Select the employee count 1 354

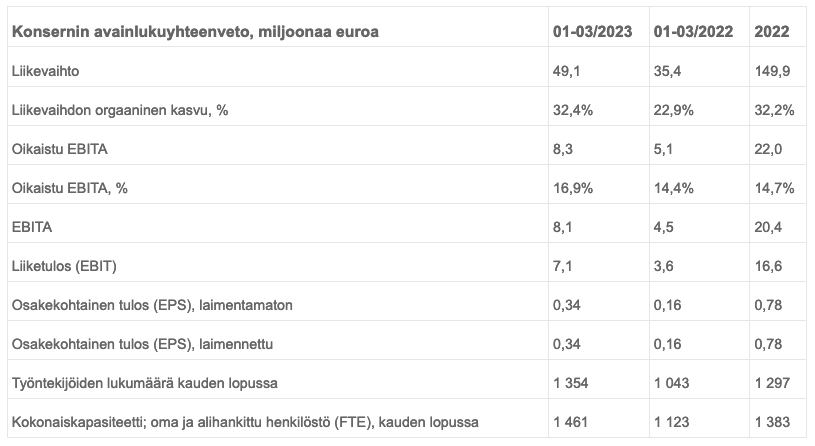pyautogui.click(x=572, y=383)
